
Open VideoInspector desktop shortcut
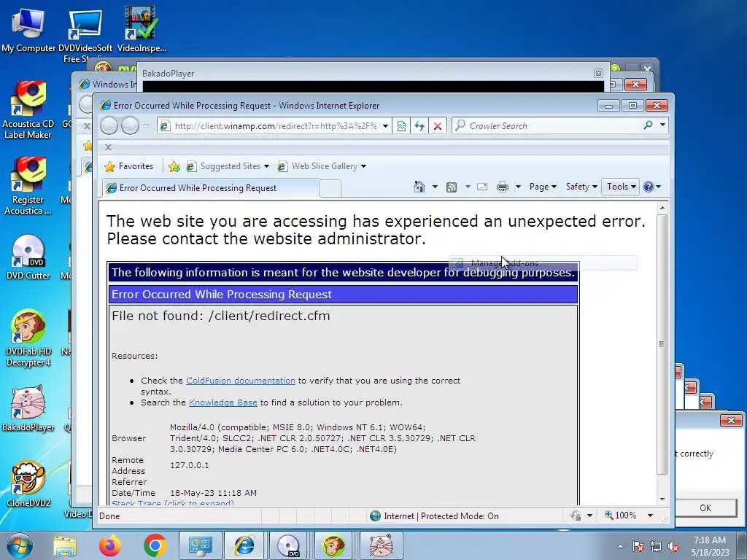click(142, 29)
